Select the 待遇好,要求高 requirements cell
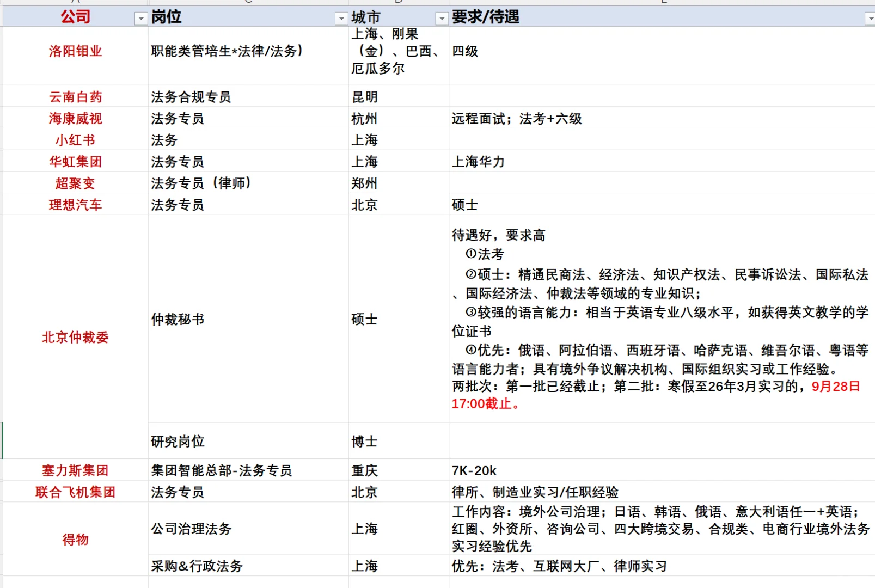Image resolution: width=875 pixels, height=588 pixels. click(x=662, y=319)
